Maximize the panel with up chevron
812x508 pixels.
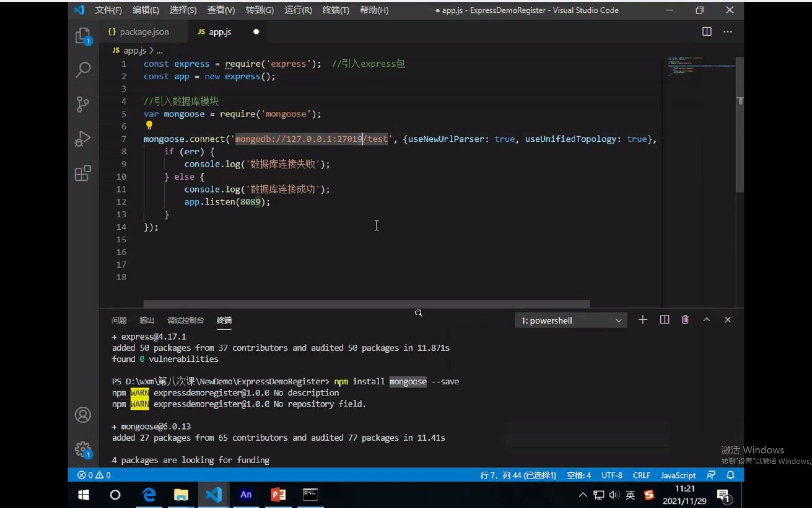coord(706,320)
